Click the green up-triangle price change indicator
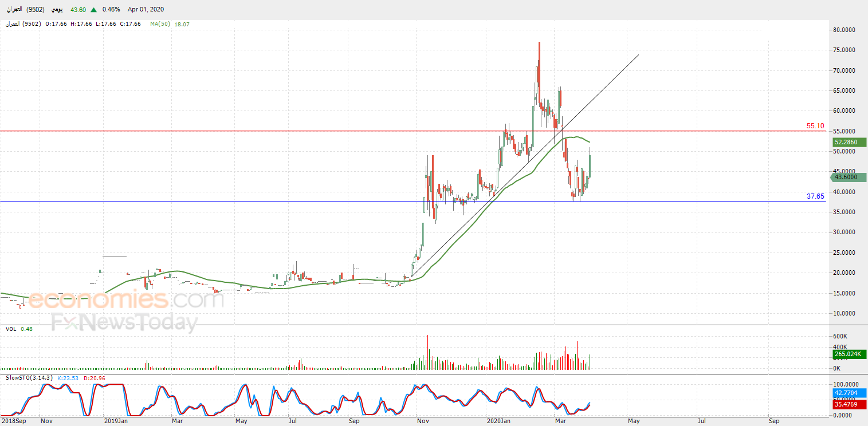 click(x=93, y=10)
